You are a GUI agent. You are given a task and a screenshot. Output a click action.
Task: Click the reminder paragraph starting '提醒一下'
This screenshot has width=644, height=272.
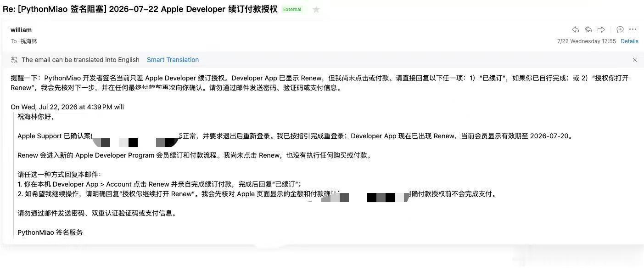(319, 83)
